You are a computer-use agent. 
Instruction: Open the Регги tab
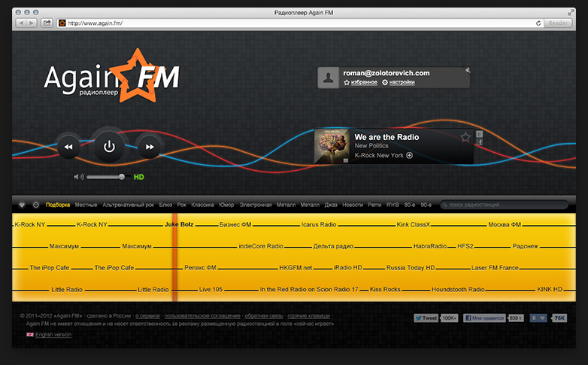(374, 205)
